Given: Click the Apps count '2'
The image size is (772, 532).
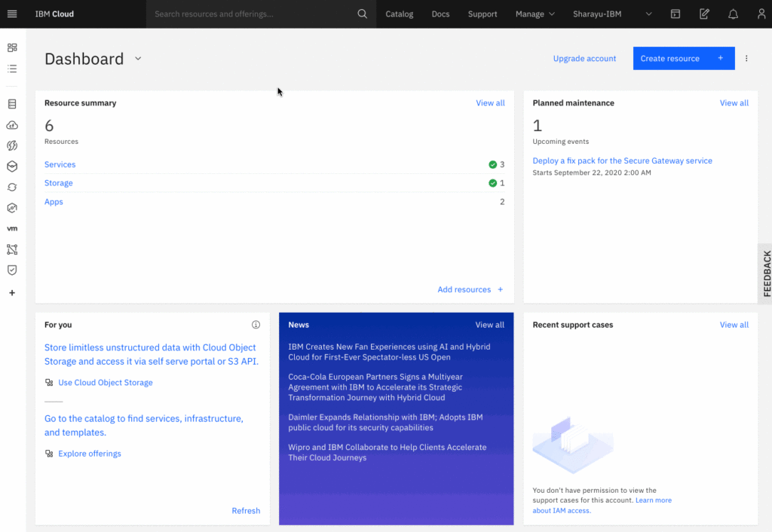Looking at the screenshot, I should click(x=502, y=202).
